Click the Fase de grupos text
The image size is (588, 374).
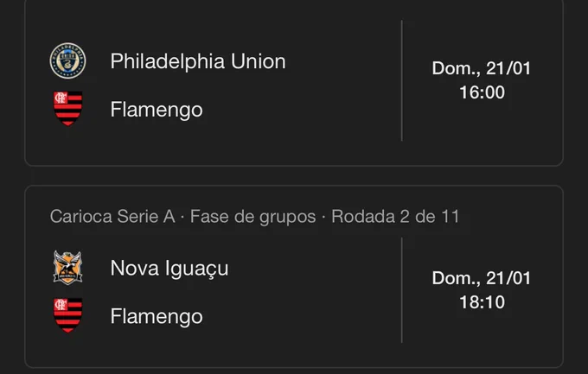coord(252,217)
